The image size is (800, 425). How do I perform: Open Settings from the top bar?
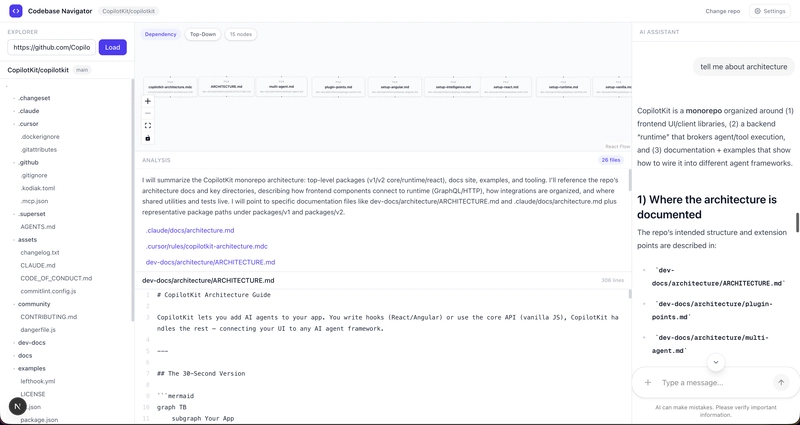[x=770, y=11]
